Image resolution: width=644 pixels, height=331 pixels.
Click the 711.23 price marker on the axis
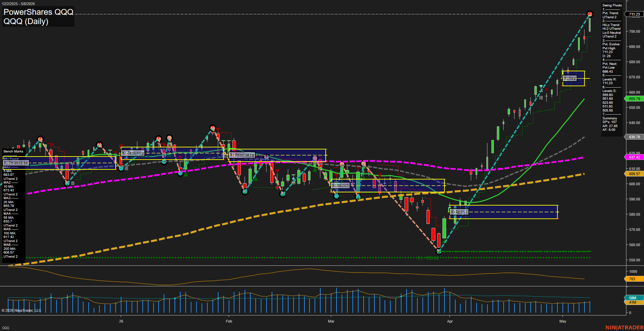coord(634,14)
